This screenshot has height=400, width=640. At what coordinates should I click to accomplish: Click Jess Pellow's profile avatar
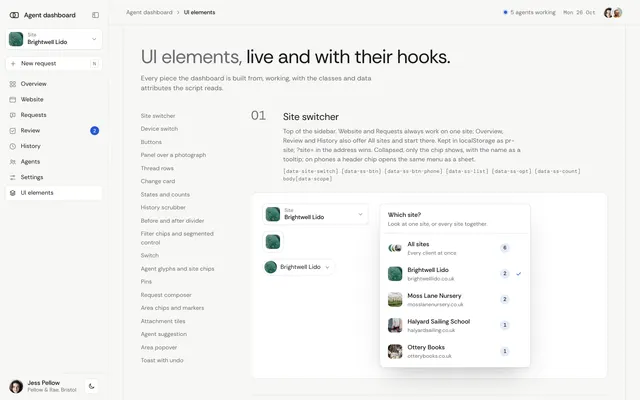[x=16, y=386]
